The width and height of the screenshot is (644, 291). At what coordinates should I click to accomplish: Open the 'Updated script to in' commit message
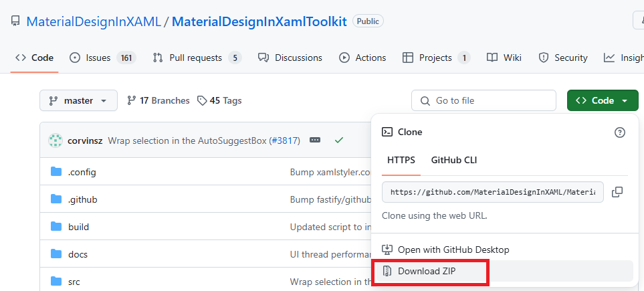[x=330, y=227]
